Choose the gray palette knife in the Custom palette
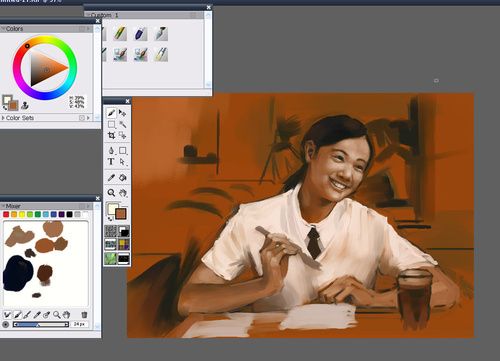This screenshot has width=500, height=361. pos(161,34)
